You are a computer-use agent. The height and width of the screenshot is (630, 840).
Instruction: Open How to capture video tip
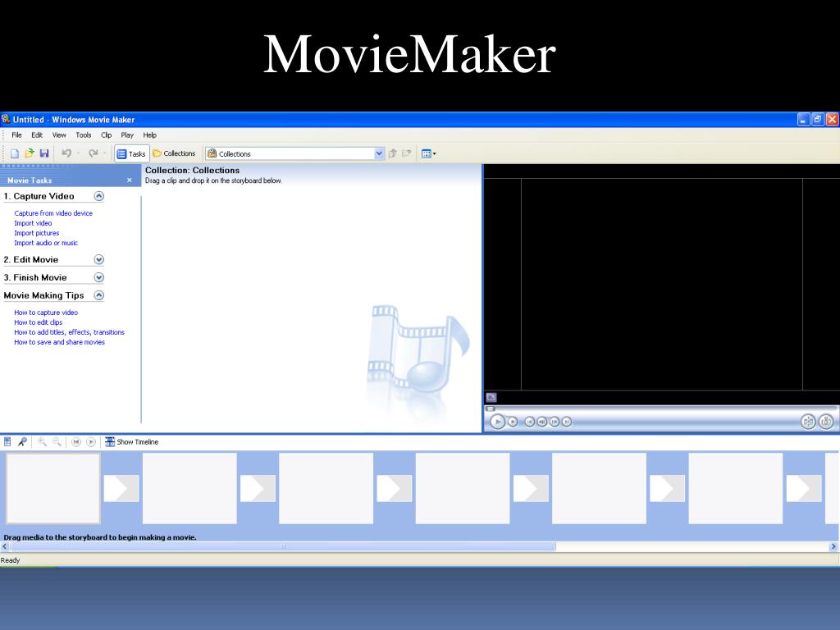[46, 313]
